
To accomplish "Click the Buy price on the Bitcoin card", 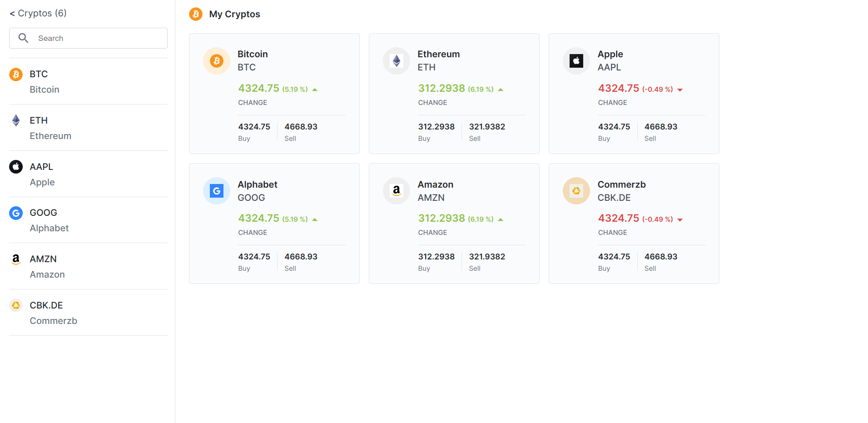I will click(254, 127).
